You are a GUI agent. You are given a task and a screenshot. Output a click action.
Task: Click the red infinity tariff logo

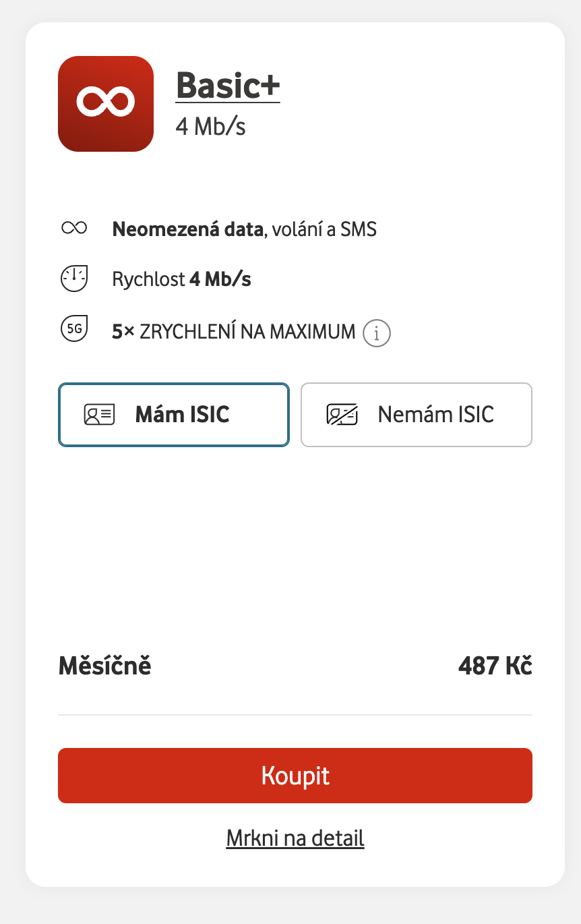106,103
